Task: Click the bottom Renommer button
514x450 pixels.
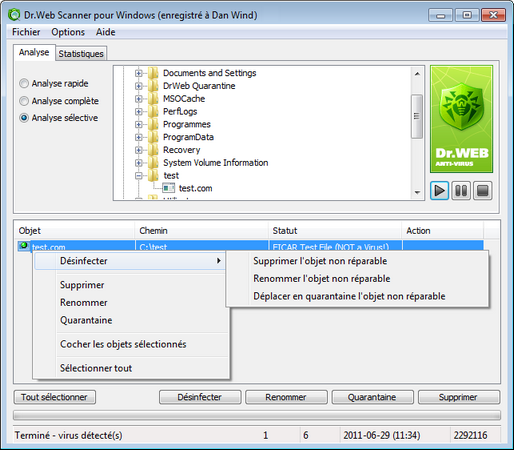Action: [286, 397]
